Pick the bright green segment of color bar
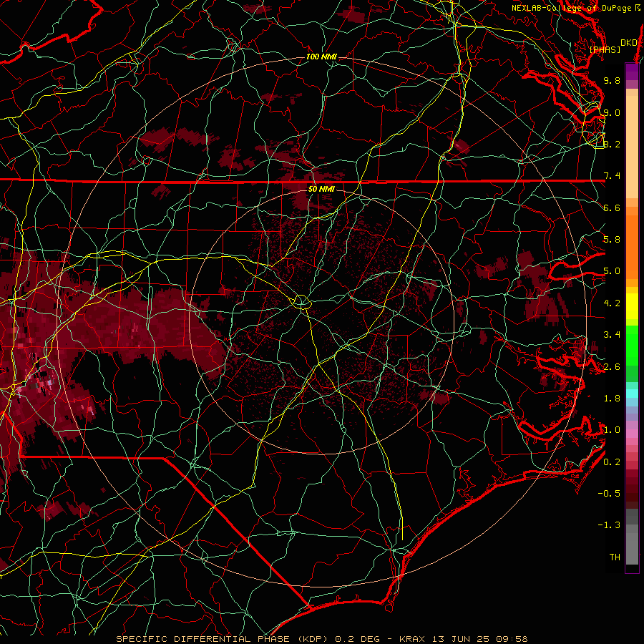644x644 pixels. click(632, 345)
